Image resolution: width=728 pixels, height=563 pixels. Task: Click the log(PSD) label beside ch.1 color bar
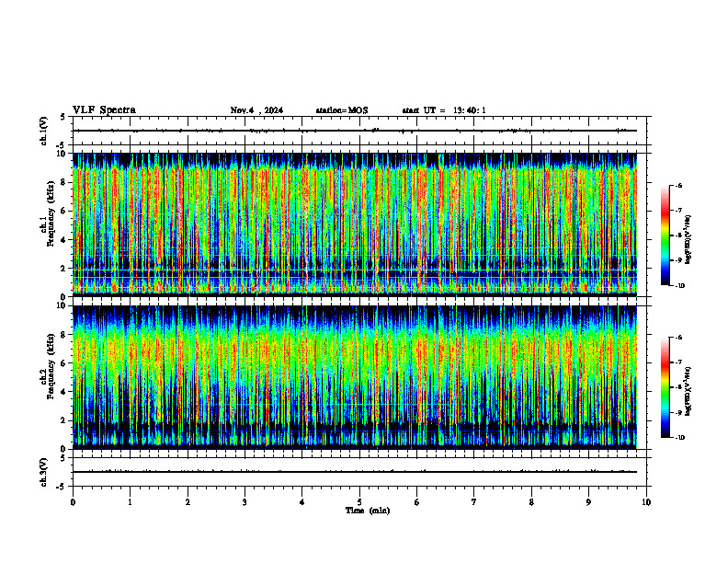pos(688,240)
